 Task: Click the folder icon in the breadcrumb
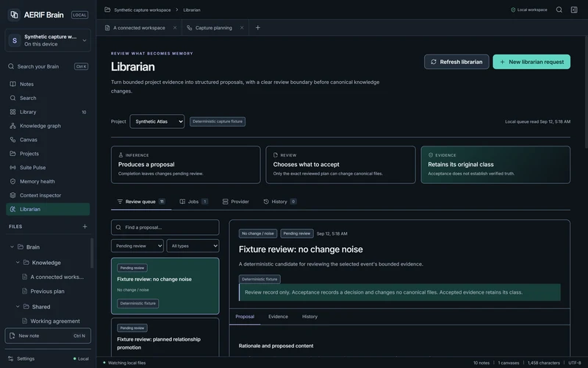[x=107, y=10]
